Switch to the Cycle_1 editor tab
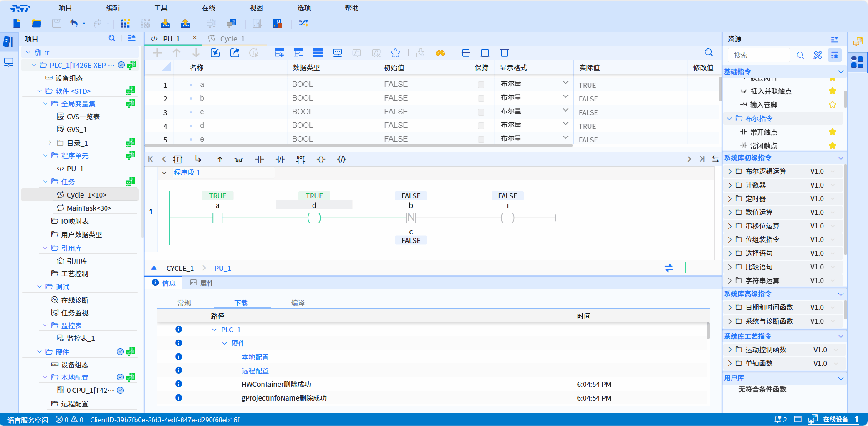 pyautogui.click(x=232, y=39)
